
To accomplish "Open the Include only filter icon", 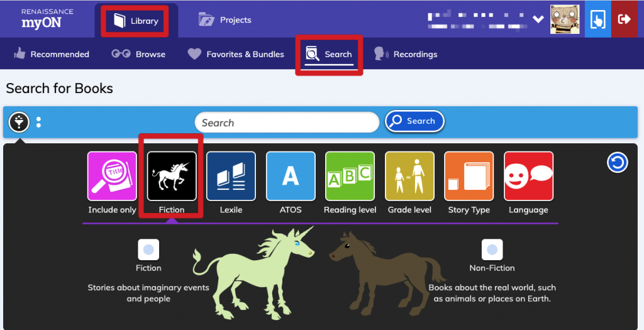I will [x=112, y=176].
